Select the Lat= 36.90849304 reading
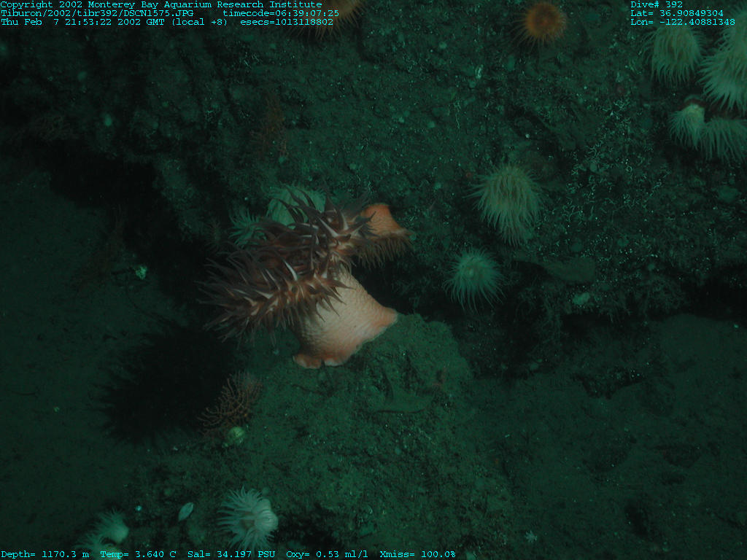747x560 pixels. tap(676, 13)
